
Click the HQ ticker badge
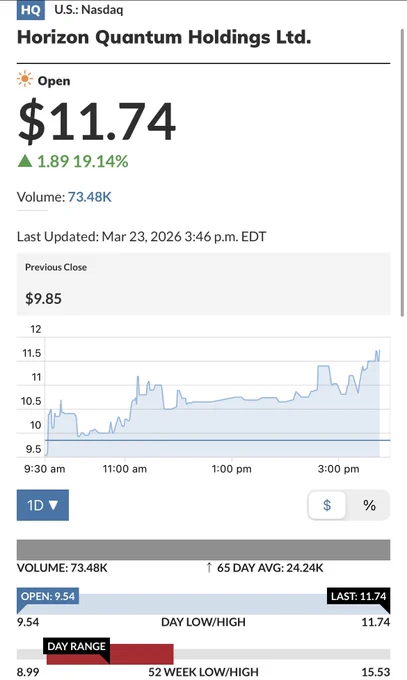pyautogui.click(x=30, y=10)
